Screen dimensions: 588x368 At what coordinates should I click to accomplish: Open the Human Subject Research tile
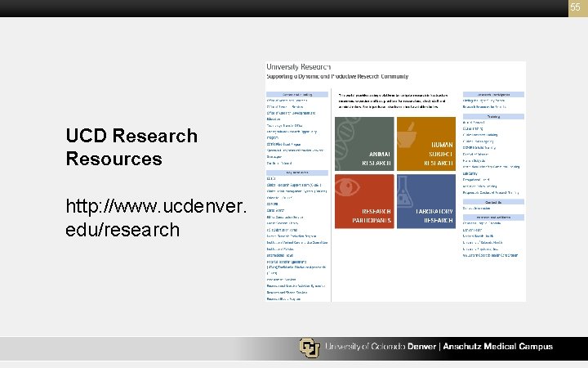[x=426, y=144]
